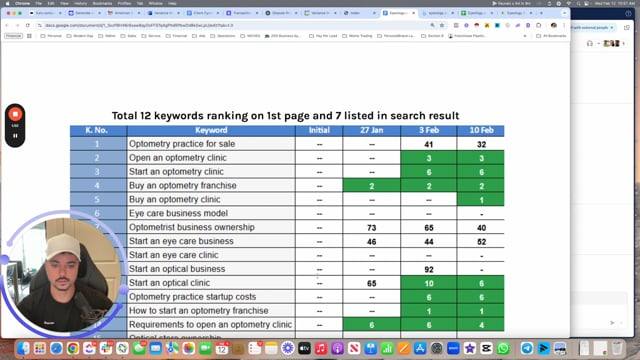The image size is (640, 360).
Task: Open the Chrome profile avatar
Action: 553,25
